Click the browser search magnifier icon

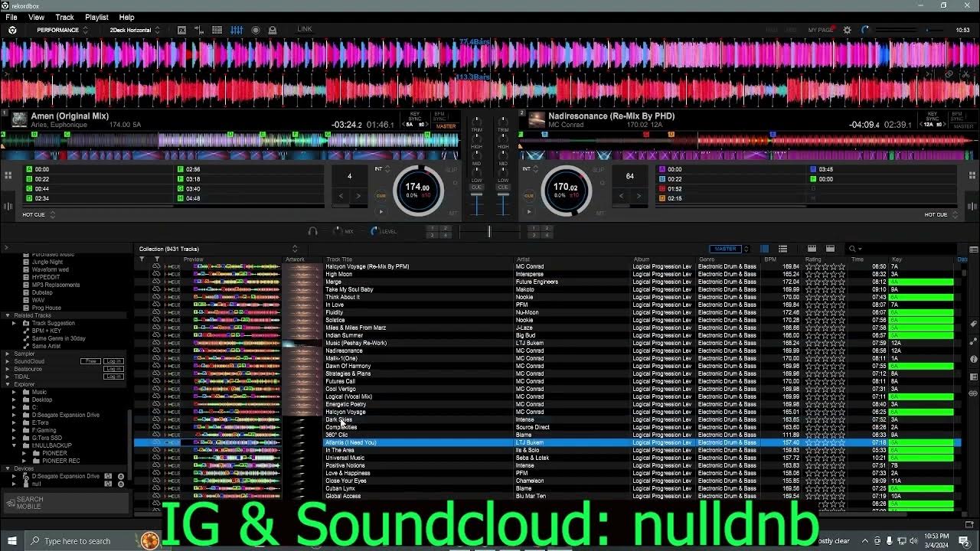[x=851, y=249]
